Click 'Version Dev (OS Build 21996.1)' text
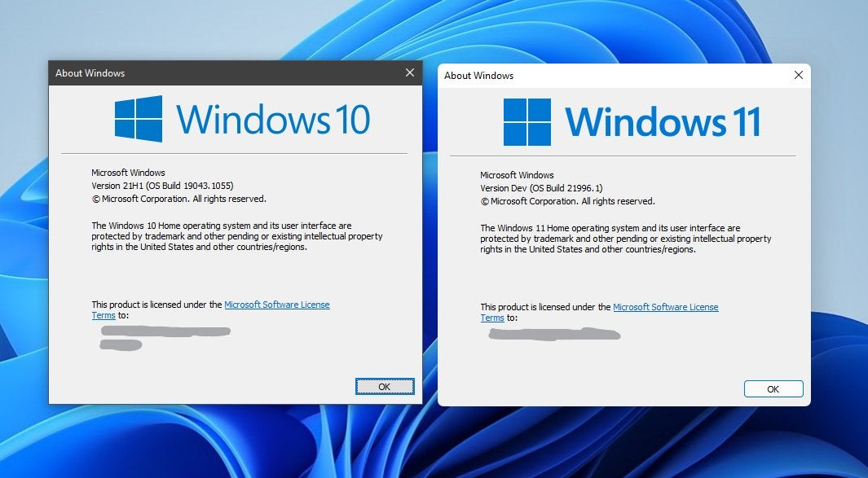Screen dimensions: 868x478 click(541, 188)
